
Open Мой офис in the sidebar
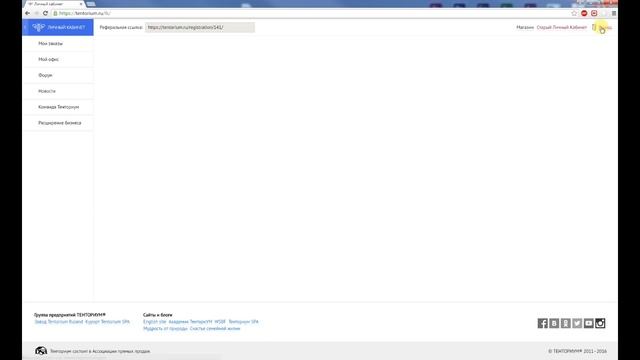(58, 59)
